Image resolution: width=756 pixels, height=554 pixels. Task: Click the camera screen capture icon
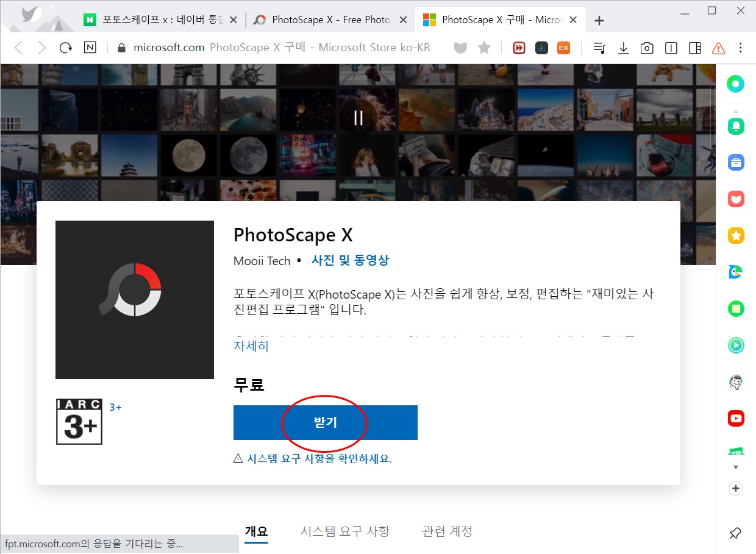[x=647, y=48]
